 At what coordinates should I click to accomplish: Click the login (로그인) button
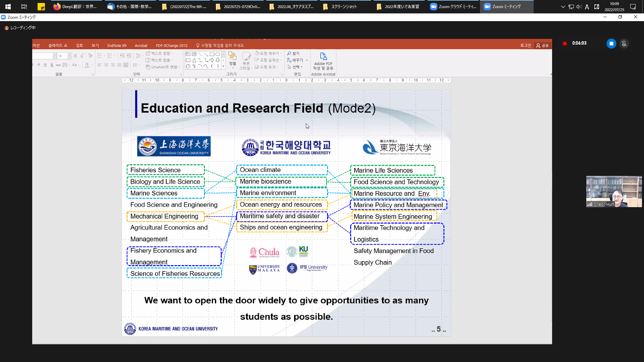point(526,46)
